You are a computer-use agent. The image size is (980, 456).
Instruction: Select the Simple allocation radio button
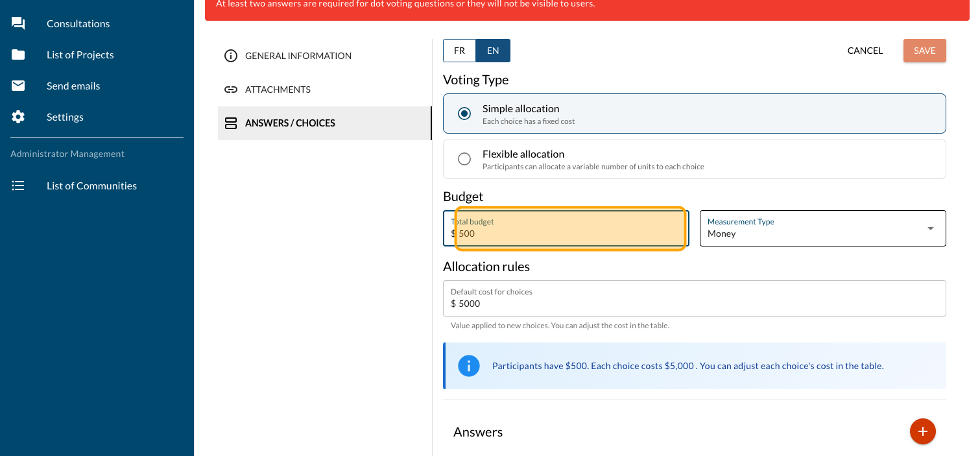(464, 114)
